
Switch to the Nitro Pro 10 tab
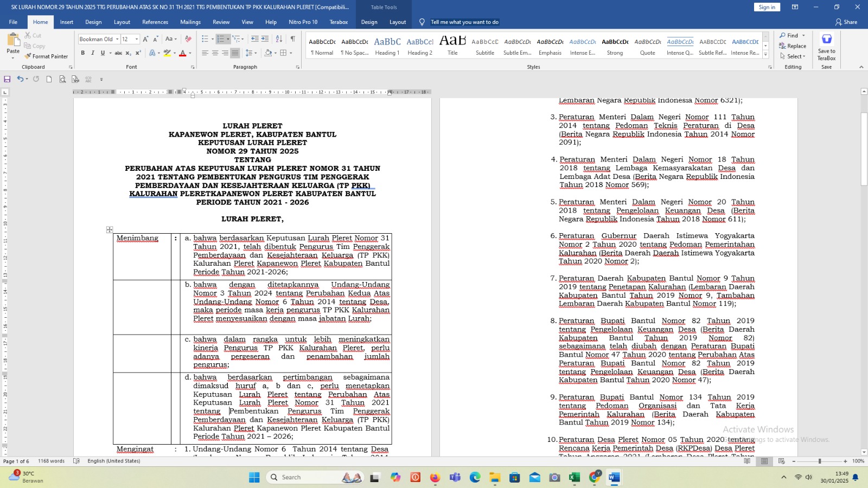[303, 22]
